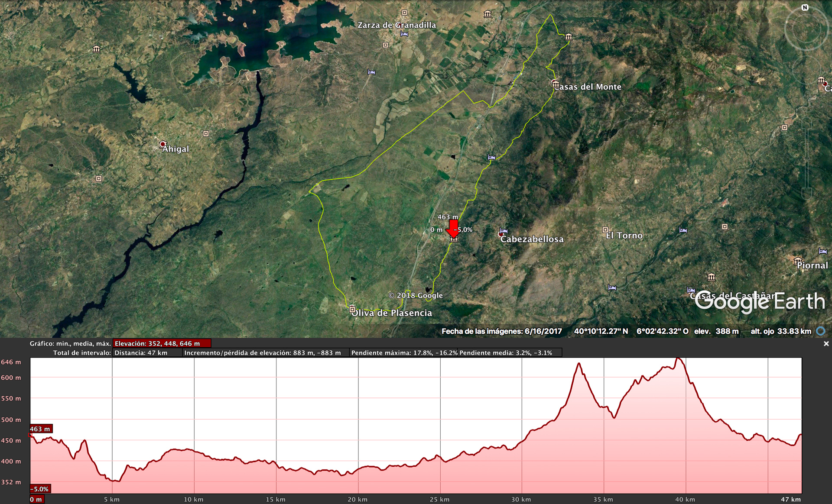Viewport: 832px width, 504px height.
Task: Click the faded zoom slider control
Action: pyautogui.click(x=806, y=158)
